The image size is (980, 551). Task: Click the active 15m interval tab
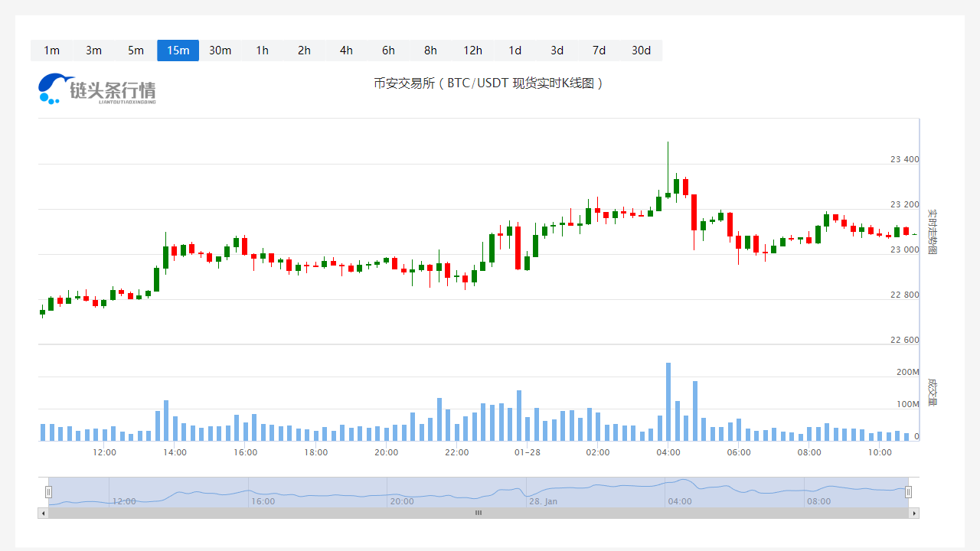178,51
